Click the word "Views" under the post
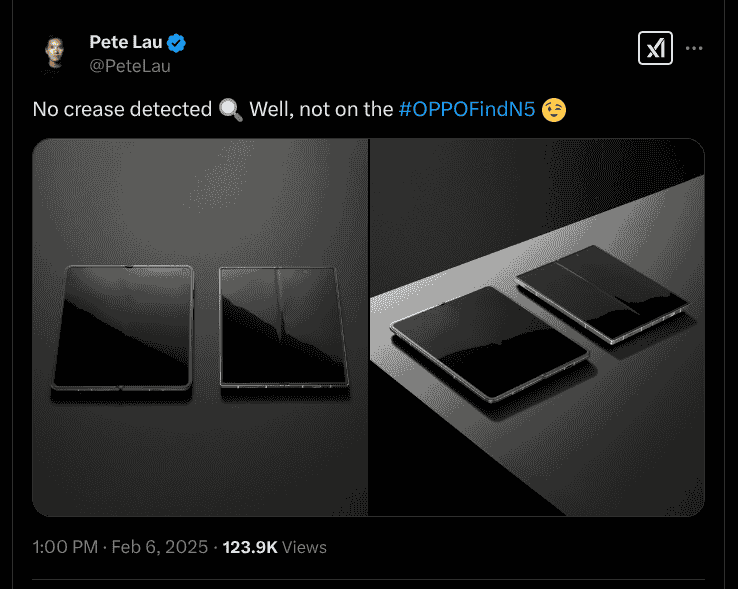 [x=305, y=547]
